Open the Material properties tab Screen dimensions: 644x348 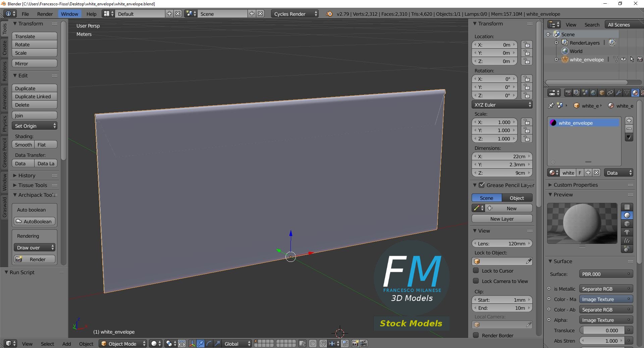pyautogui.click(x=635, y=93)
